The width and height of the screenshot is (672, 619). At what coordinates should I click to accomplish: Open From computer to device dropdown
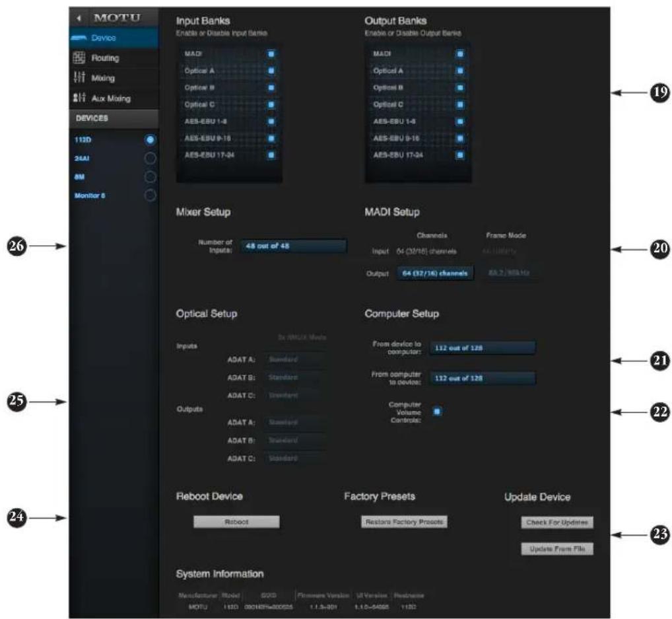pyautogui.click(x=483, y=379)
